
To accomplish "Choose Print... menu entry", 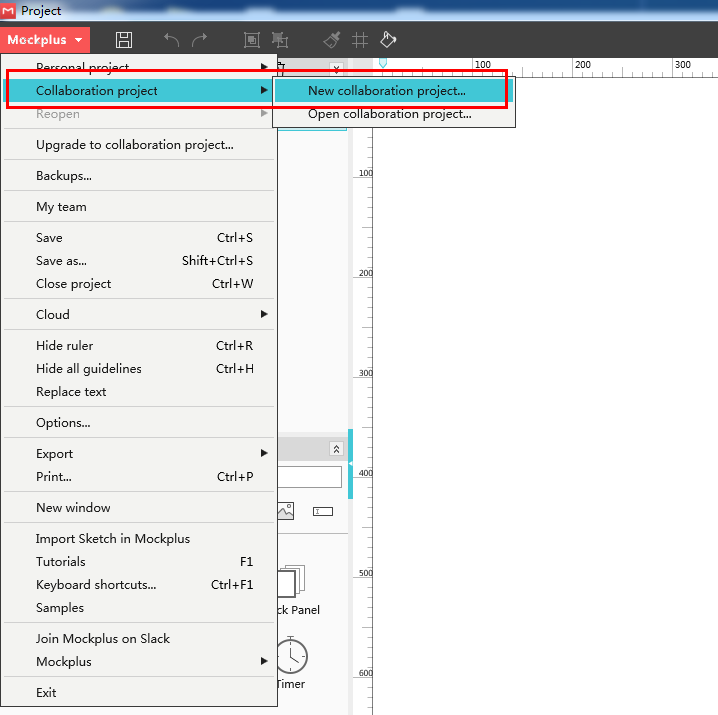I will click(139, 477).
